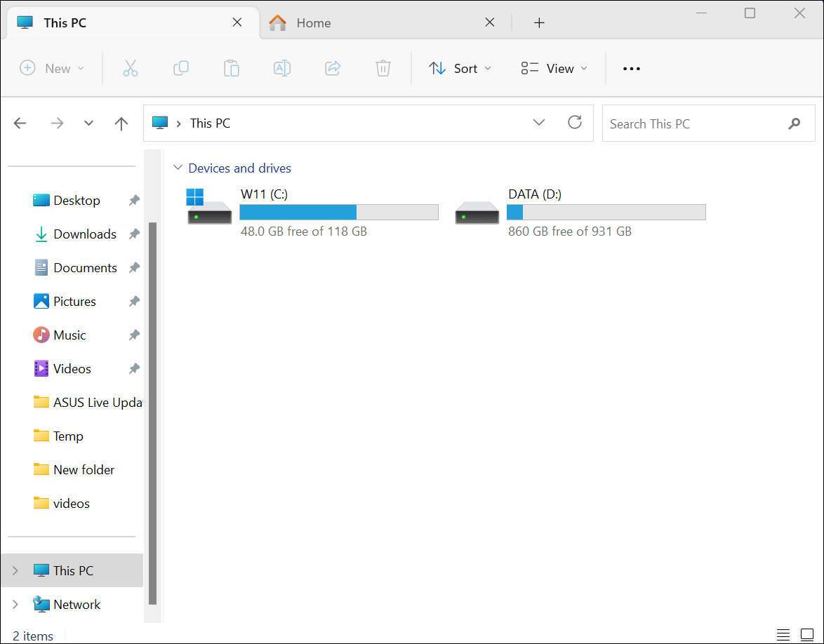This screenshot has width=824, height=644.
Task: Navigate up one folder level
Action: click(121, 123)
